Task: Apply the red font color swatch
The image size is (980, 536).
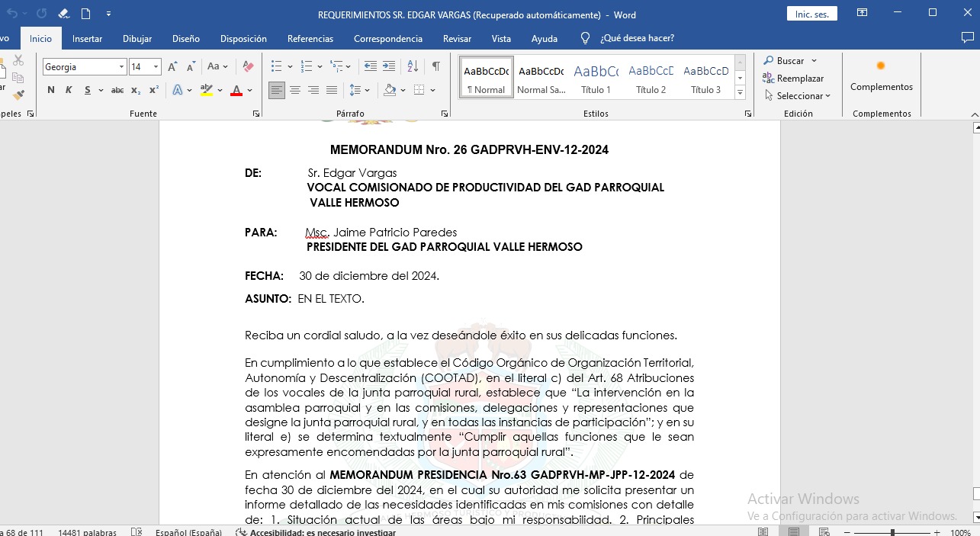Action: pyautogui.click(x=236, y=90)
